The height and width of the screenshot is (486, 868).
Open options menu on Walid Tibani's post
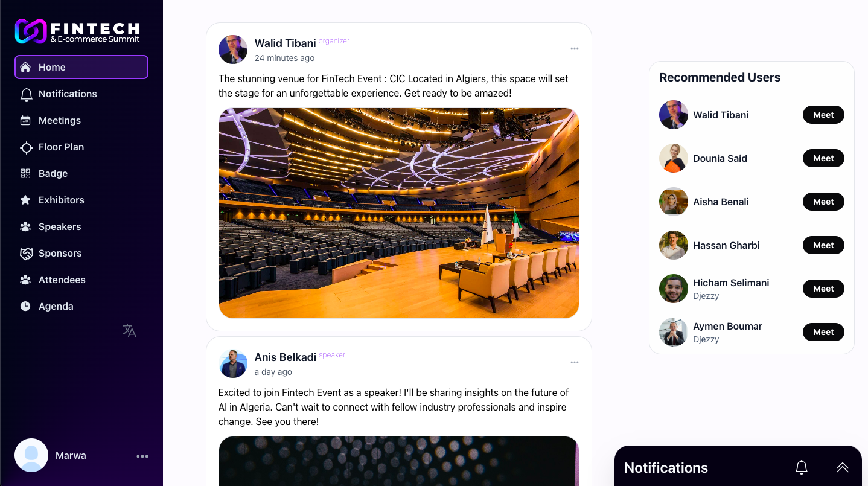click(575, 48)
